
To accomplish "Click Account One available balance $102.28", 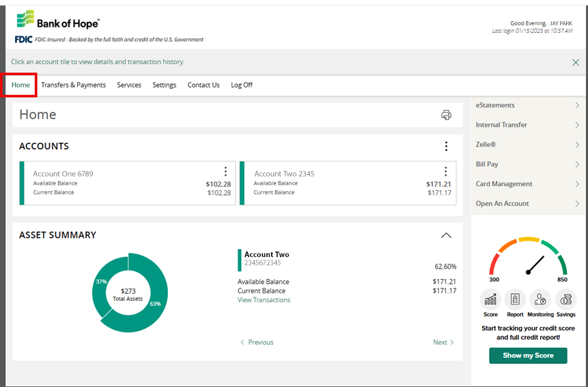I will [219, 184].
